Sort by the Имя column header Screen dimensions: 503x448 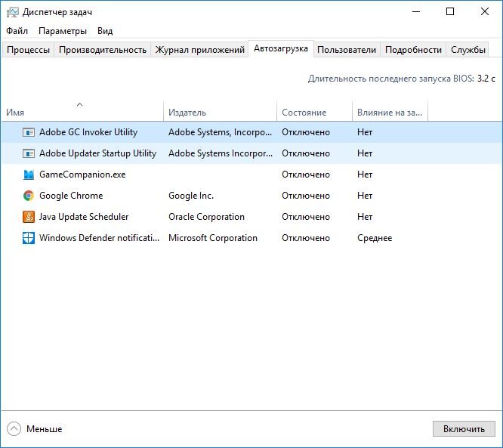point(83,113)
